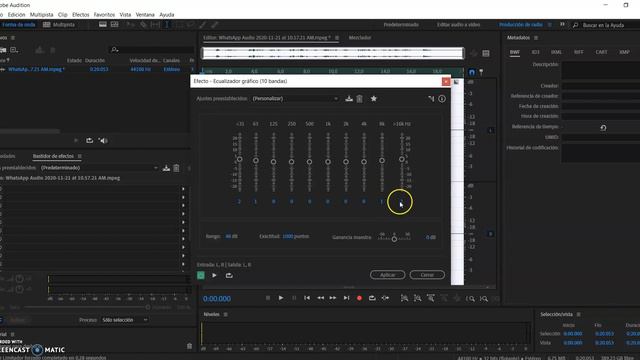Click the files panel search icon
Screen dimensions: 640x360
pyautogui.click(x=115, y=50)
